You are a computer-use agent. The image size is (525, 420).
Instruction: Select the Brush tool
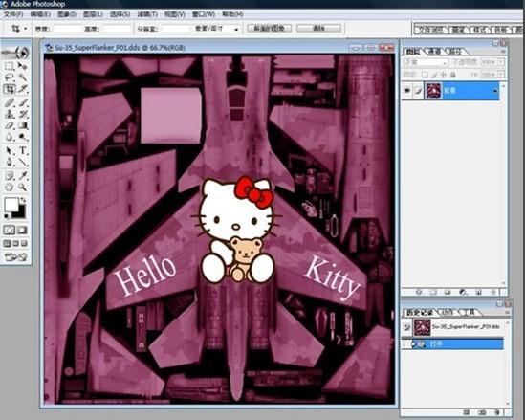tap(22, 102)
